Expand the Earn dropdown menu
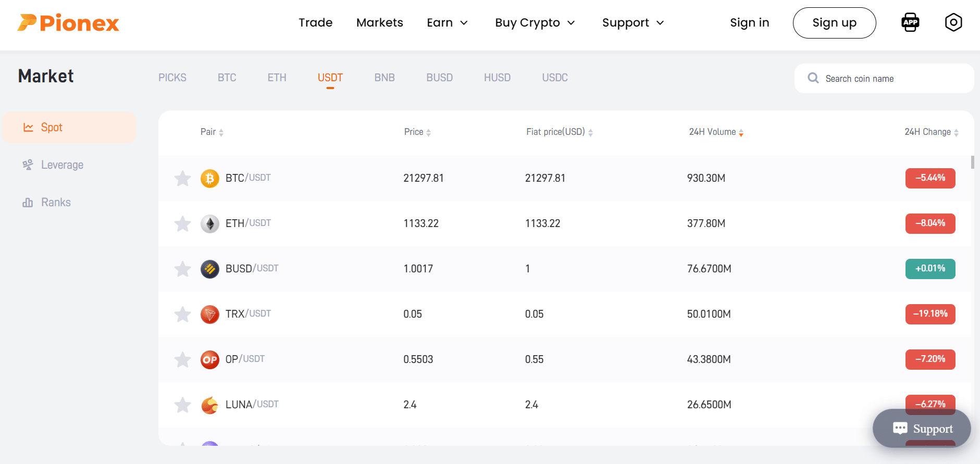This screenshot has height=464, width=980. click(447, 23)
